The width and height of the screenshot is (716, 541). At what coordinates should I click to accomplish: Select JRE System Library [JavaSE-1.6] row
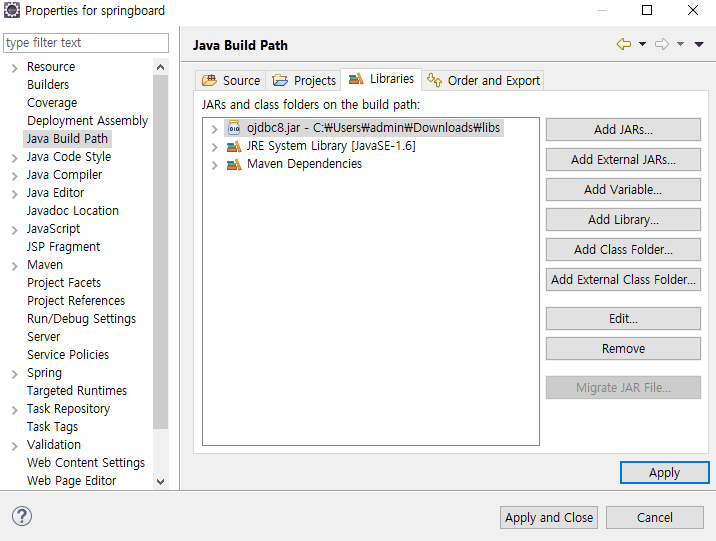331,146
